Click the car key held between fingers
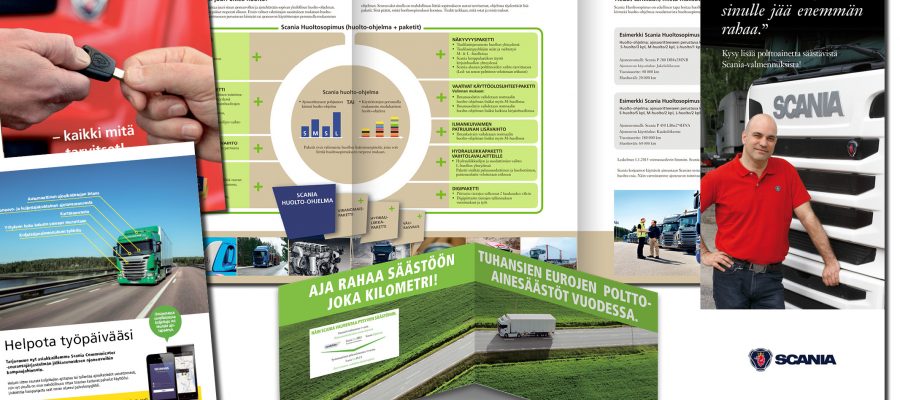The height and width of the screenshot is (400, 900). (x=100, y=64)
